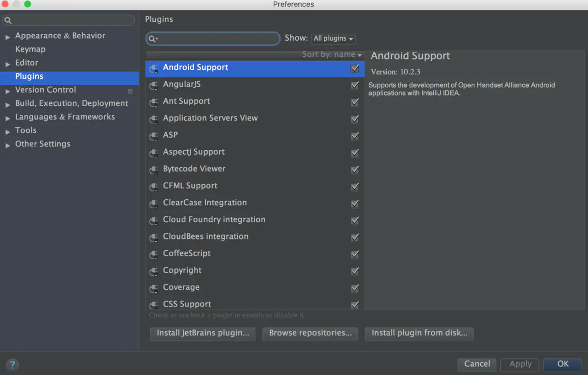
Task: Click the project-level icon beside Version Control
Action: pyautogui.click(x=130, y=91)
